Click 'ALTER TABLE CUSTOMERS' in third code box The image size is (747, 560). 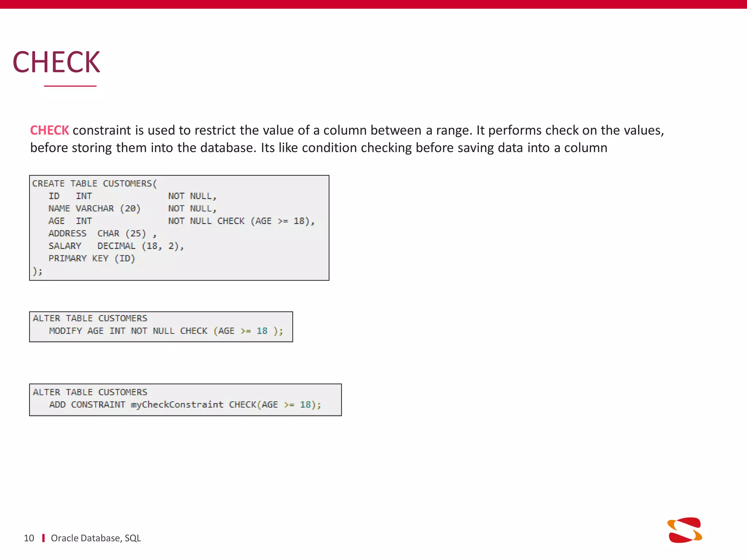[90, 392]
